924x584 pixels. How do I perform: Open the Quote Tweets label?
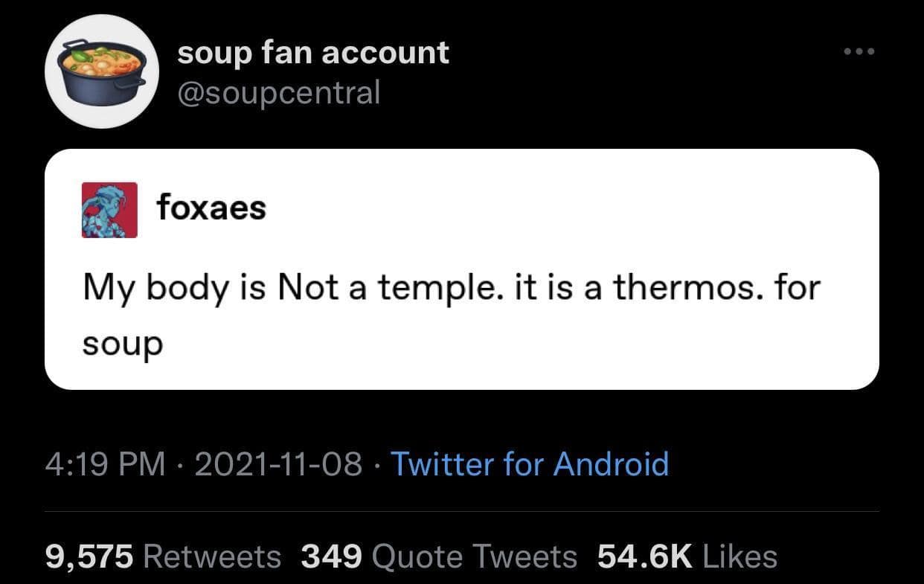tap(473, 556)
